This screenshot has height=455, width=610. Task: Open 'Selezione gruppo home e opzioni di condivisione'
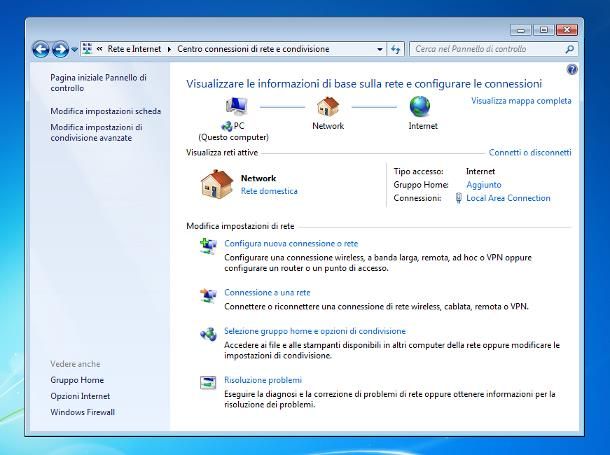coord(315,331)
